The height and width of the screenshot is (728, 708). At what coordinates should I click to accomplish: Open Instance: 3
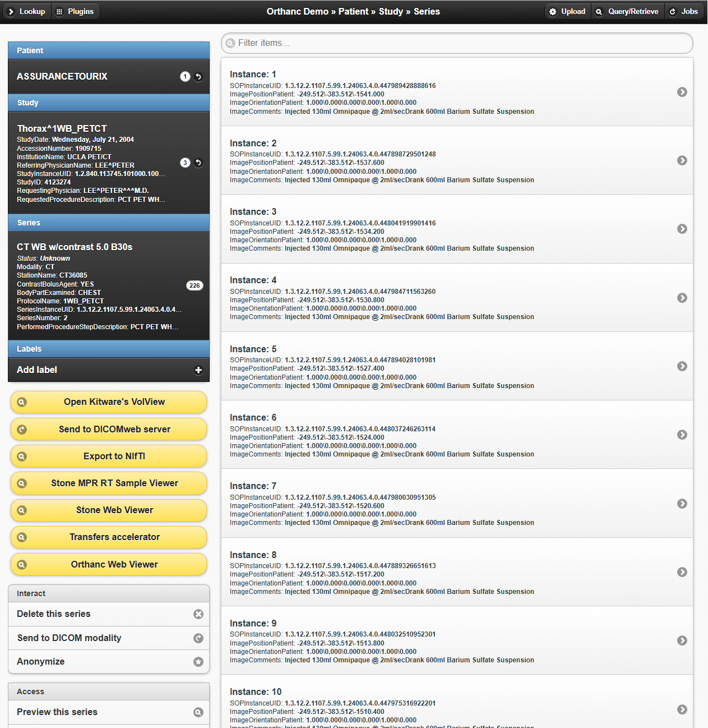457,229
